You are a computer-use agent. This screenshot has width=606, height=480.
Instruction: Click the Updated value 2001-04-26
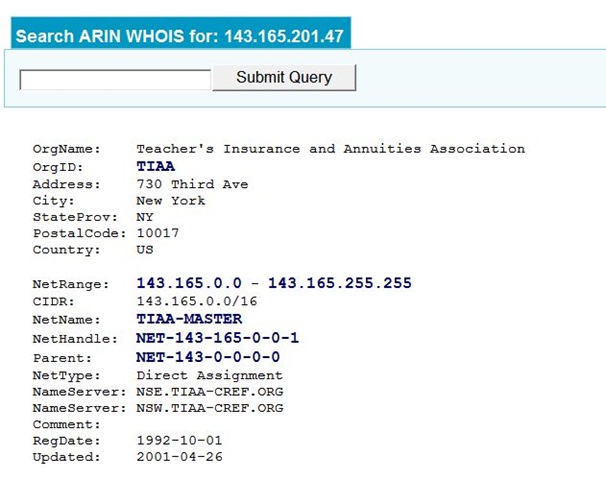pyautogui.click(x=179, y=456)
